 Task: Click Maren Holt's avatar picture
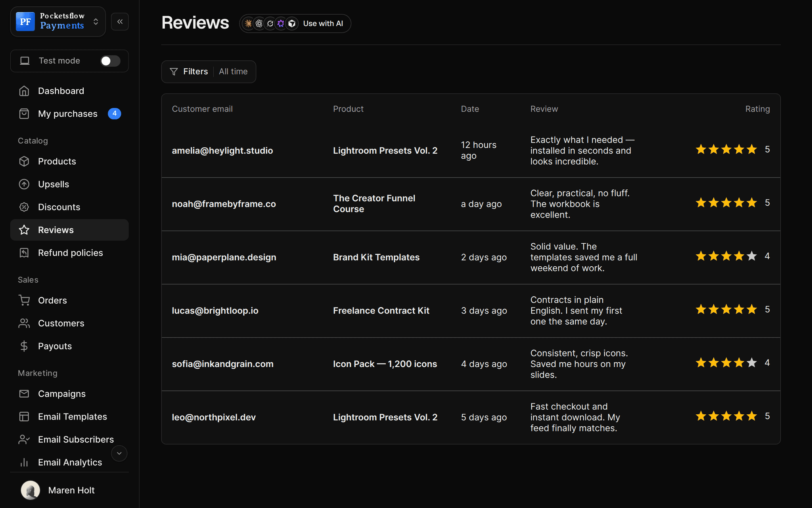pos(31,490)
